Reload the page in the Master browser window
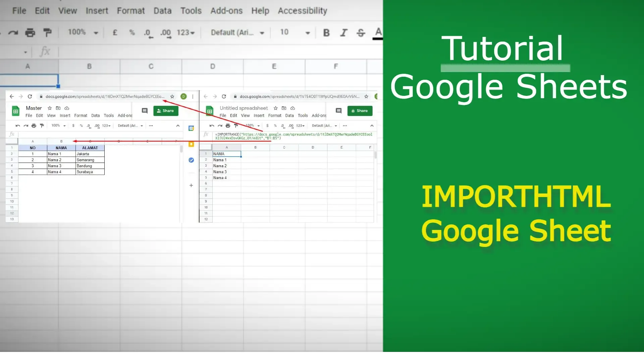This screenshot has width=644, height=362. [30, 97]
